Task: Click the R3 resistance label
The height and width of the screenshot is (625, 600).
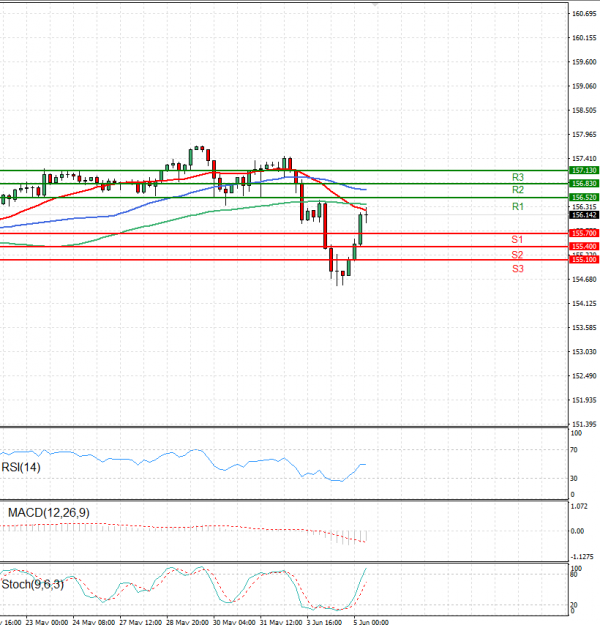Action: tap(517, 177)
